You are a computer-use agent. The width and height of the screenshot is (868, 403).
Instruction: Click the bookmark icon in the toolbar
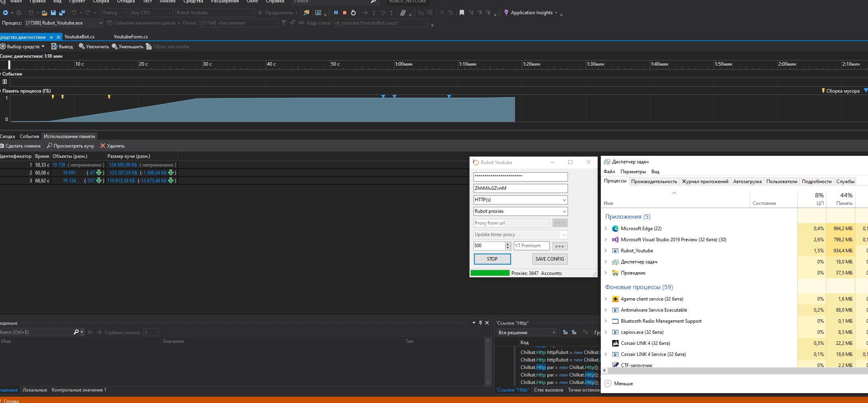pos(462,13)
